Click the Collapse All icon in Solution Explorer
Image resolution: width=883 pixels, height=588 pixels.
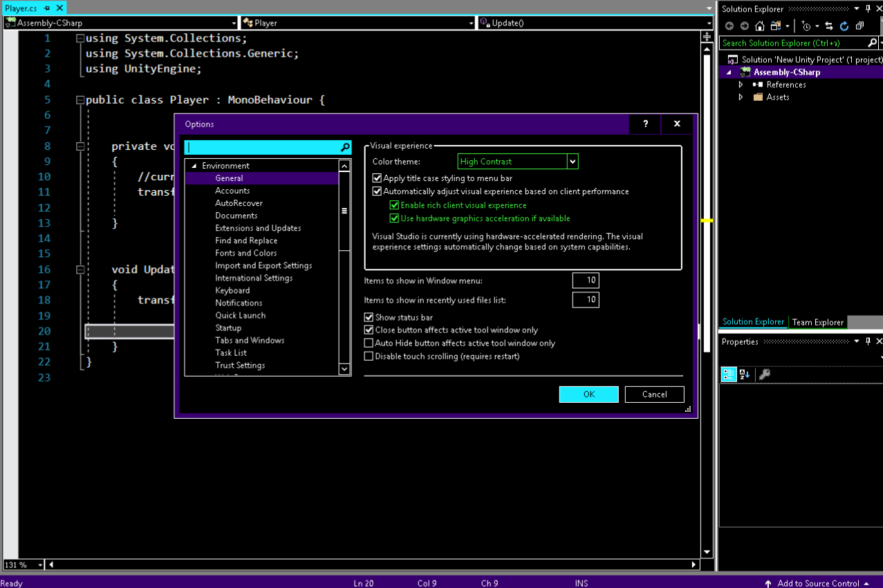tap(859, 26)
